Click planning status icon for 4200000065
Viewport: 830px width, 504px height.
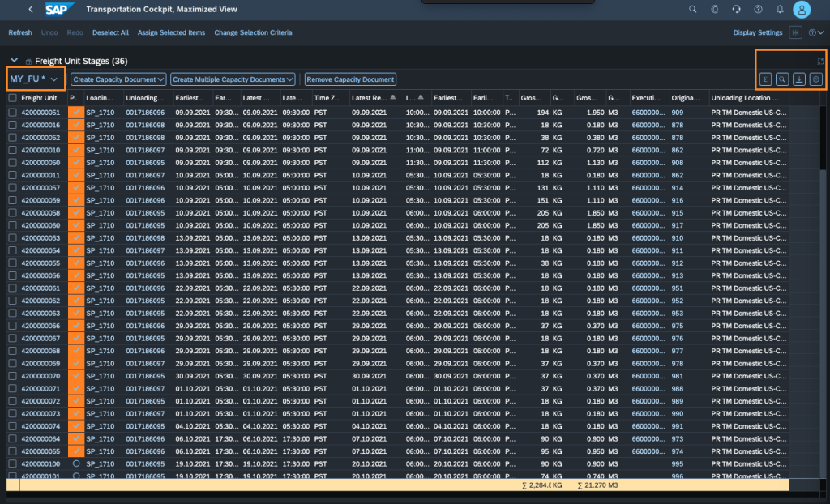[x=76, y=451]
